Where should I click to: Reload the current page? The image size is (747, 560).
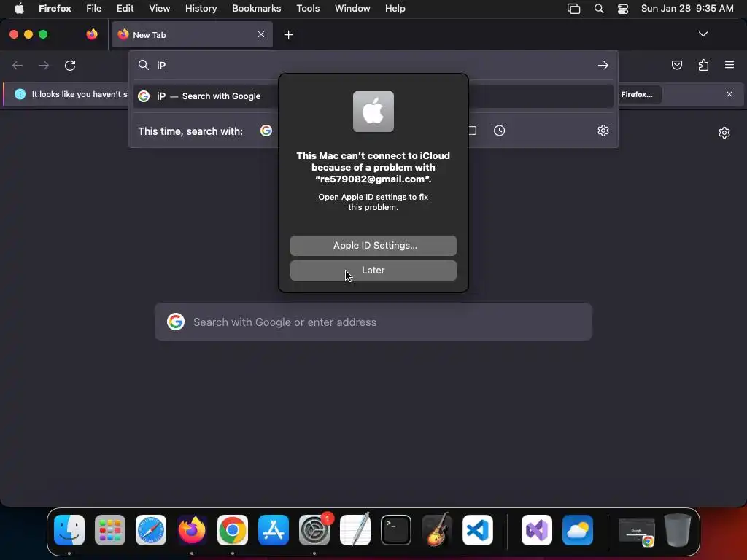70,65
